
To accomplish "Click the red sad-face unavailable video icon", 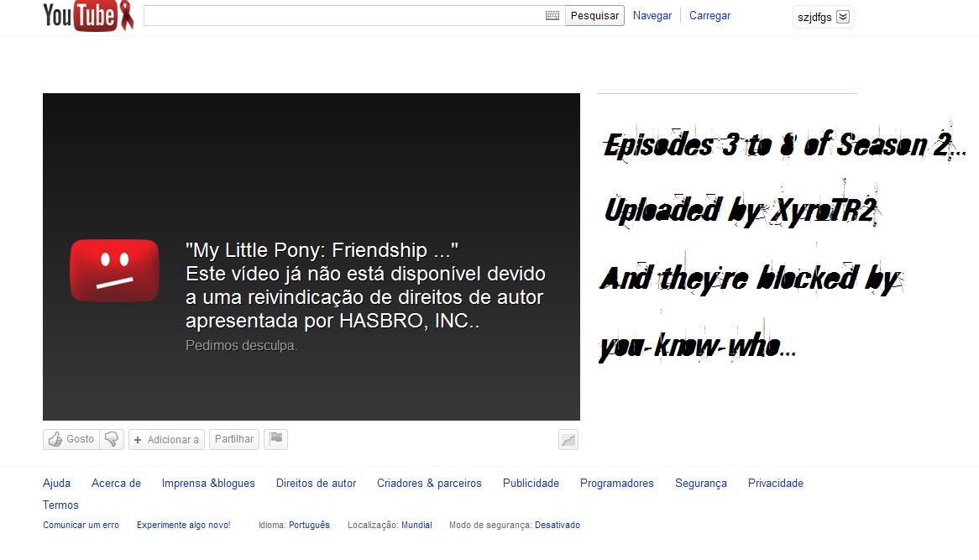I will coord(114,270).
